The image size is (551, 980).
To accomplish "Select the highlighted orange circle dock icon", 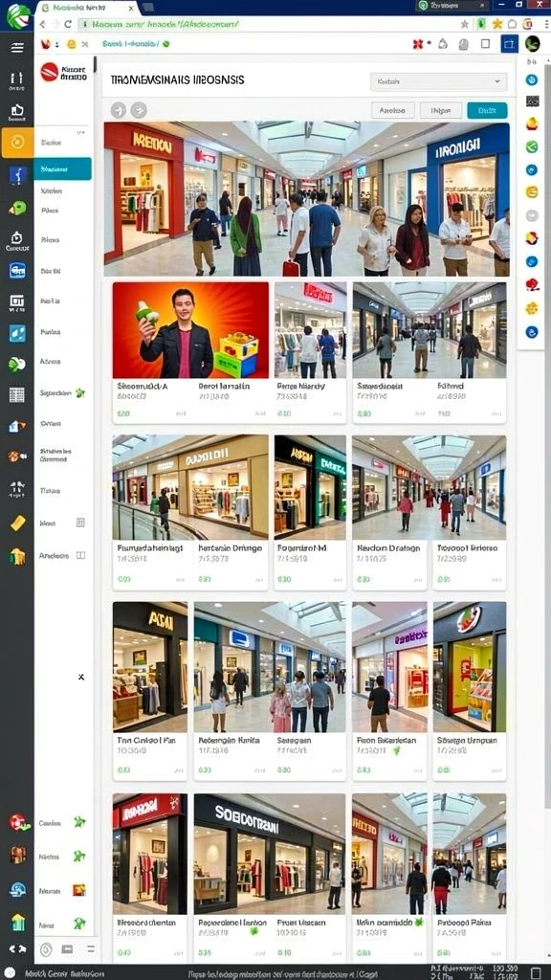I will point(17,143).
